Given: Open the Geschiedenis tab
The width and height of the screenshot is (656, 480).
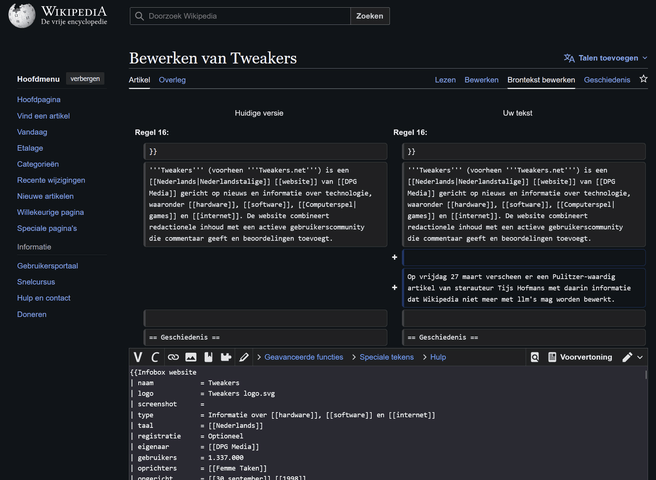Looking at the screenshot, I should tap(607, 80).
